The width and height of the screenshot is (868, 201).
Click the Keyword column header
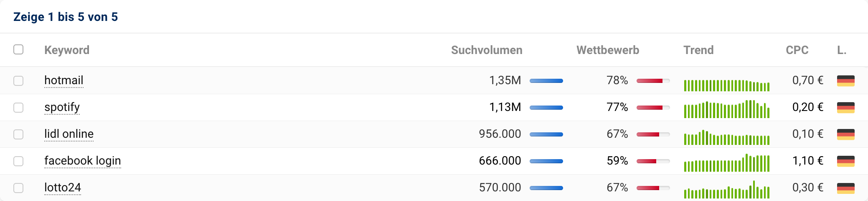click(67, 50)
